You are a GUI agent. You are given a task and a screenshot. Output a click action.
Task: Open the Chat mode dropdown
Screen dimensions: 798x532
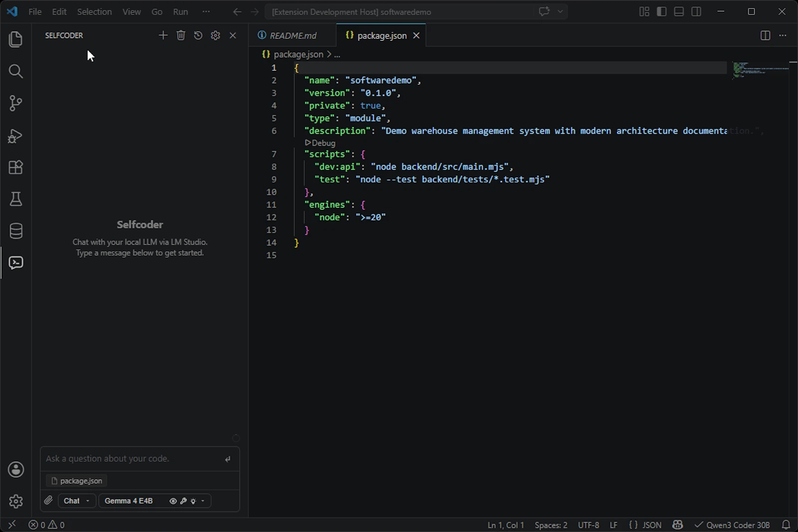click(77, 501)
